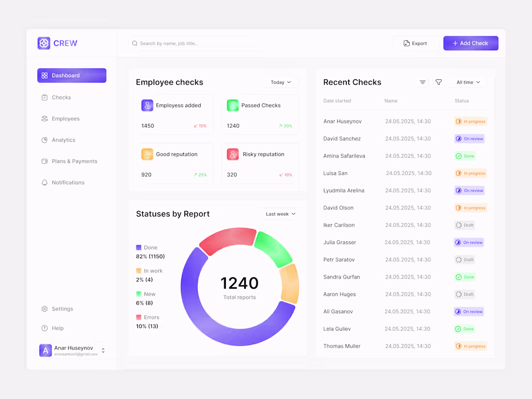Toggle the Done status badge for Amina Safarileva
Screen dimensions: 532x399
(x=464, y=156)
